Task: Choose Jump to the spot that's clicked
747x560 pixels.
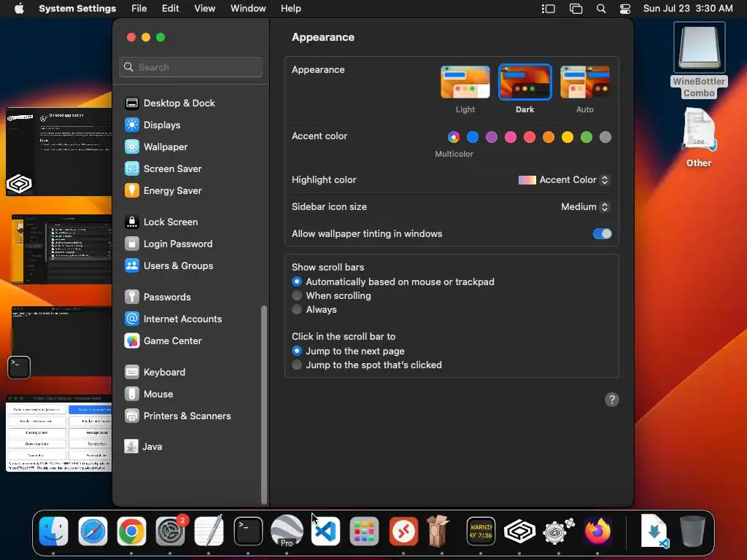Action: tap(297, 365)
